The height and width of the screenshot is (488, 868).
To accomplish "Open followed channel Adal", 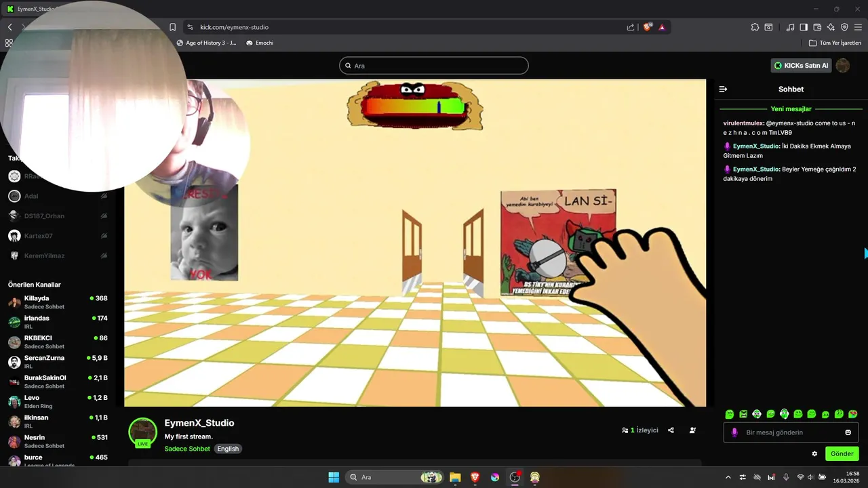I will pyautogui.click(x=58, y=196).
